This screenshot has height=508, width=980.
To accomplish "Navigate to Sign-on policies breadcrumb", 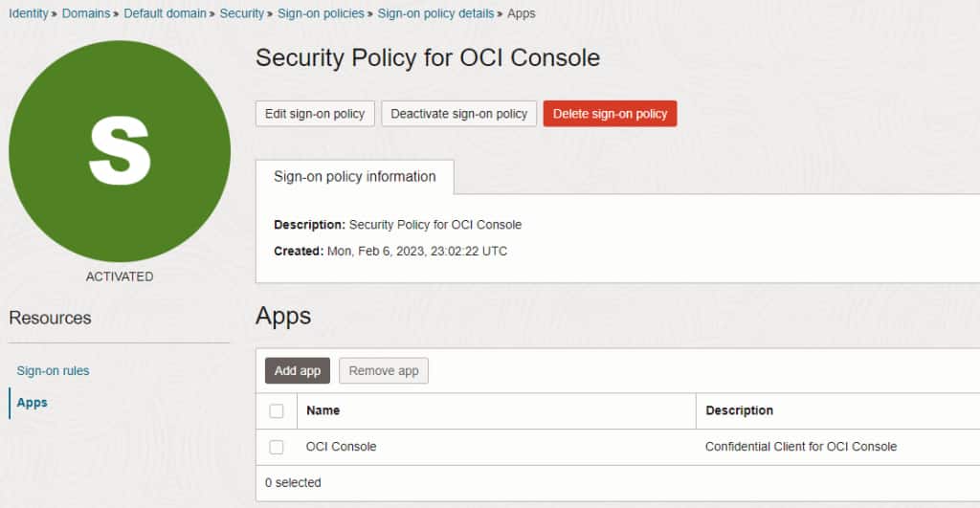I will click(321, 13).
